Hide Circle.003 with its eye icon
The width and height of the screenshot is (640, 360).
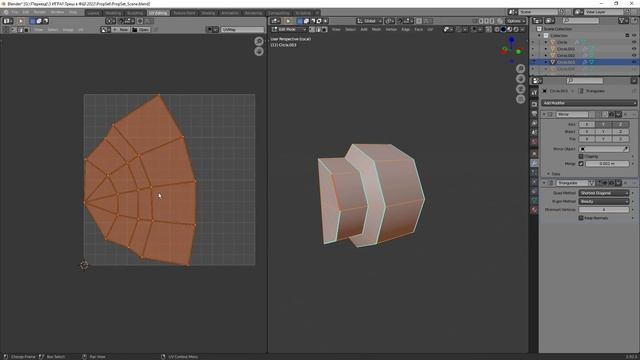(x=634, y=62)
